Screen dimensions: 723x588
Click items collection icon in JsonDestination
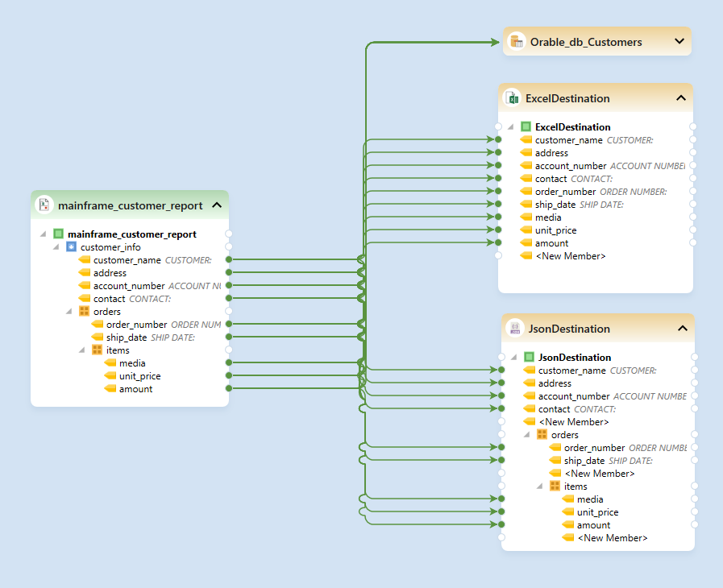point(555,486)
